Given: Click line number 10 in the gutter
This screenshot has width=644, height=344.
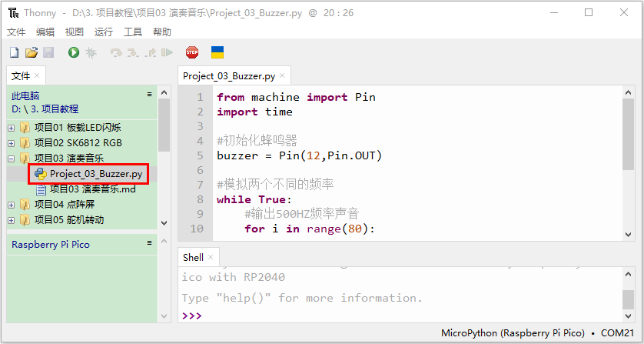Looking at the screenshot, I should pyautogui.click(x=197, y=229).
